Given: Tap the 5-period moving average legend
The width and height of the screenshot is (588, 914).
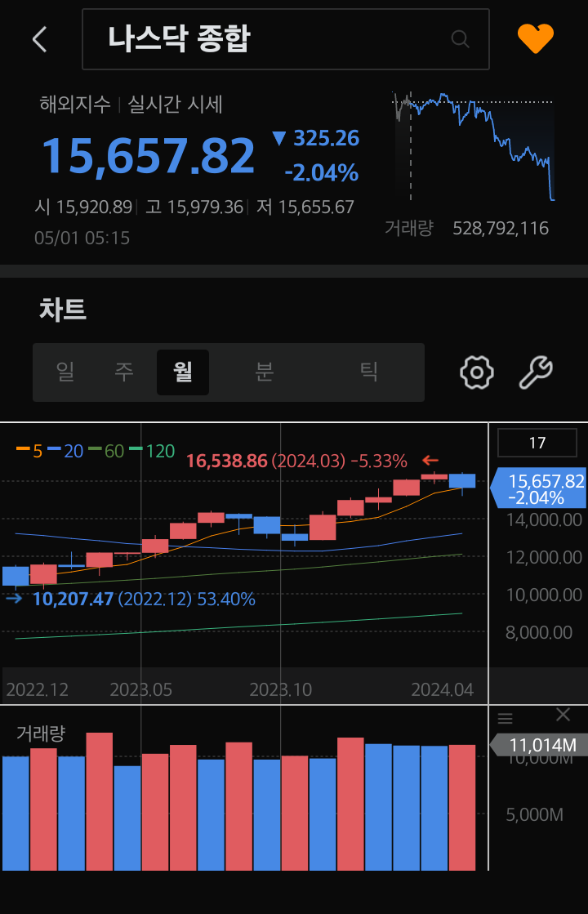Looking at the screenshot, I should tap(29, 451).
